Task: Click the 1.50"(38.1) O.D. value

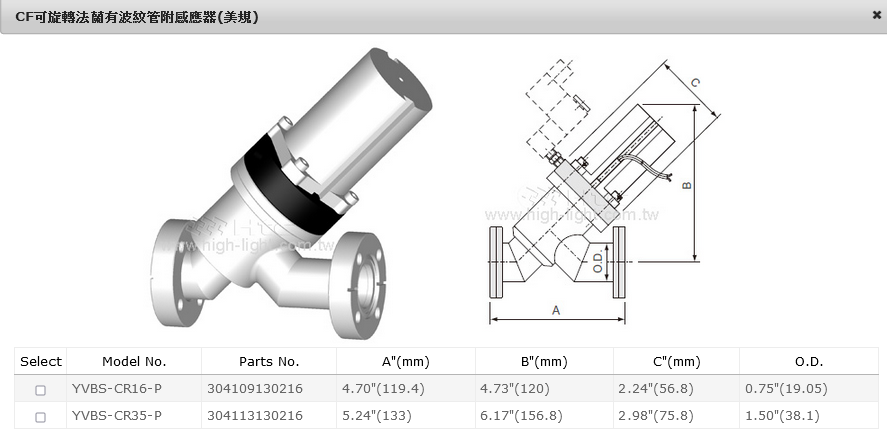Action: tap(782, 415)
